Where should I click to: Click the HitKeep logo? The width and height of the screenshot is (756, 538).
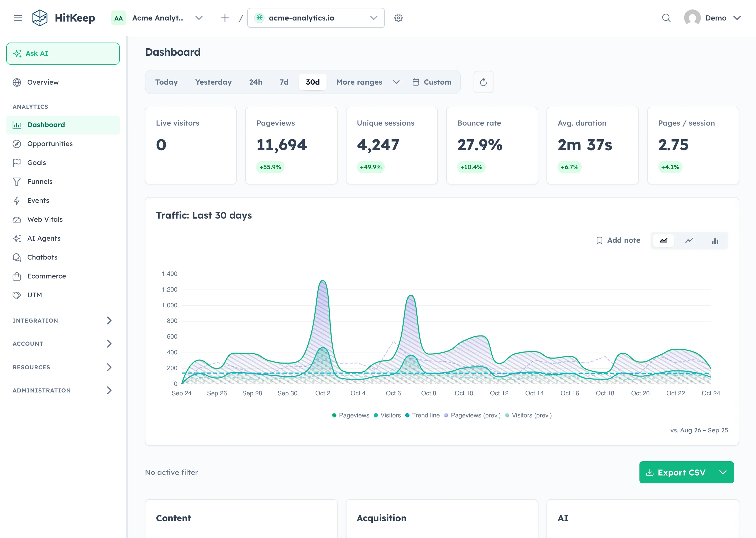click(63, 18)
